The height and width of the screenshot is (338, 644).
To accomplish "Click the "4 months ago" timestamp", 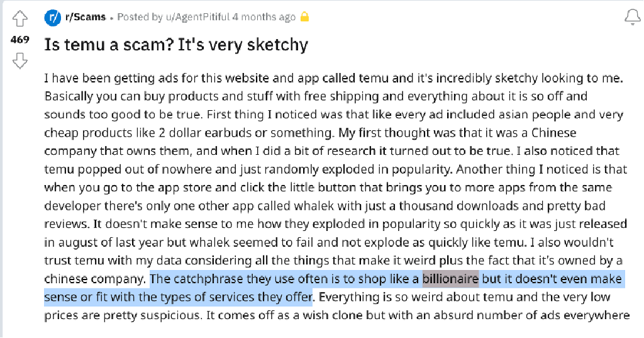I will (x=264, y=17).
